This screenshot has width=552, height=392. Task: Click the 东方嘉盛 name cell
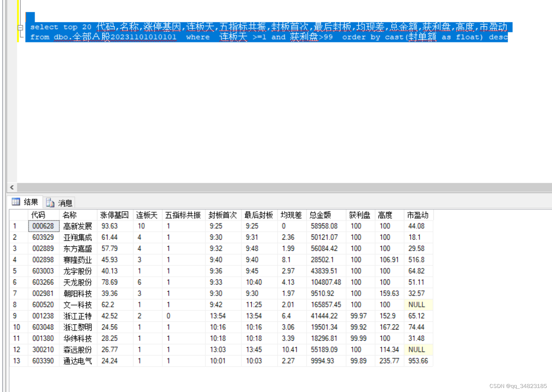tap(79, 248)
